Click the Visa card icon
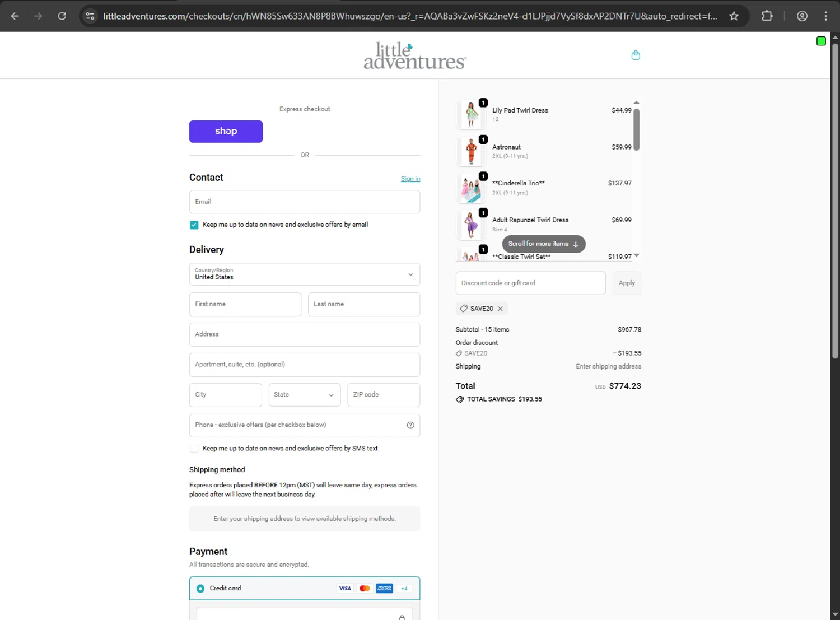This screenshot has width=840, height=620. (x=345, y=588)
